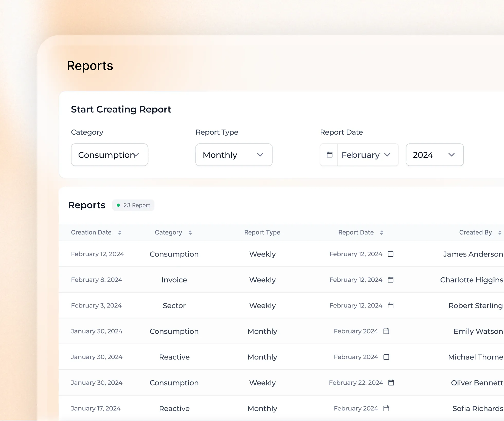Click calendar icon in Oliver Bennett row
This screenshot has width=504, height=421.
tap(391, 383)
